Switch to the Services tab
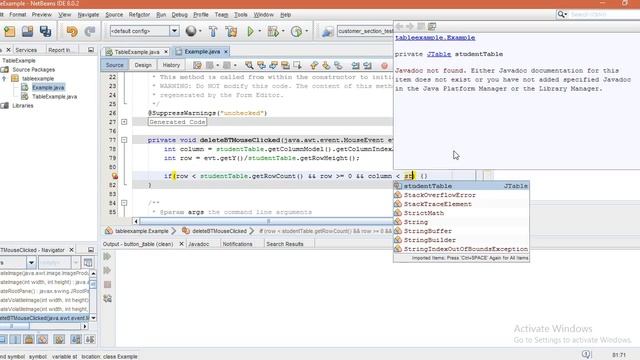 pos(26,50)
